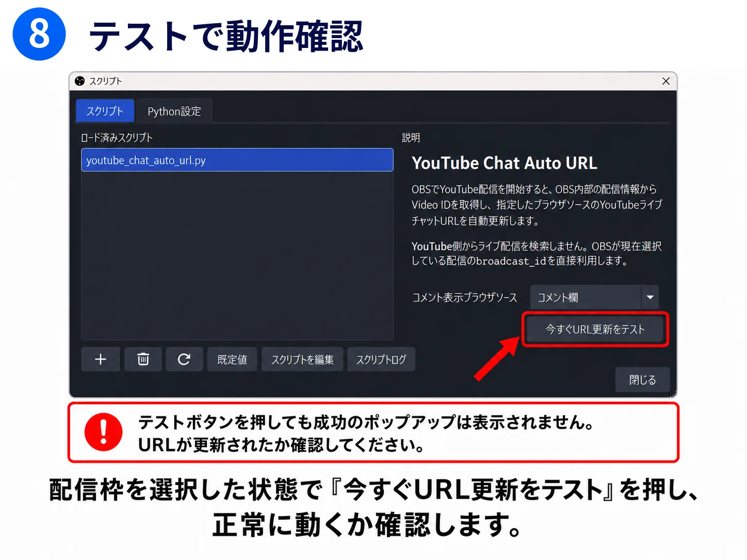Viewport: 747px width, 560px height.
Task: Switch to the スクリプト tab
Action: tap(105, 111)
